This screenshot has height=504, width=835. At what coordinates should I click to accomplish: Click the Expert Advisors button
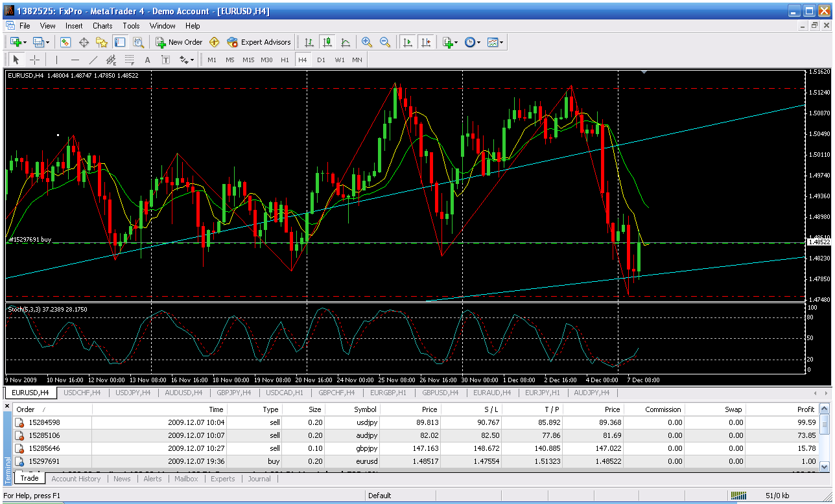[259, 42]
